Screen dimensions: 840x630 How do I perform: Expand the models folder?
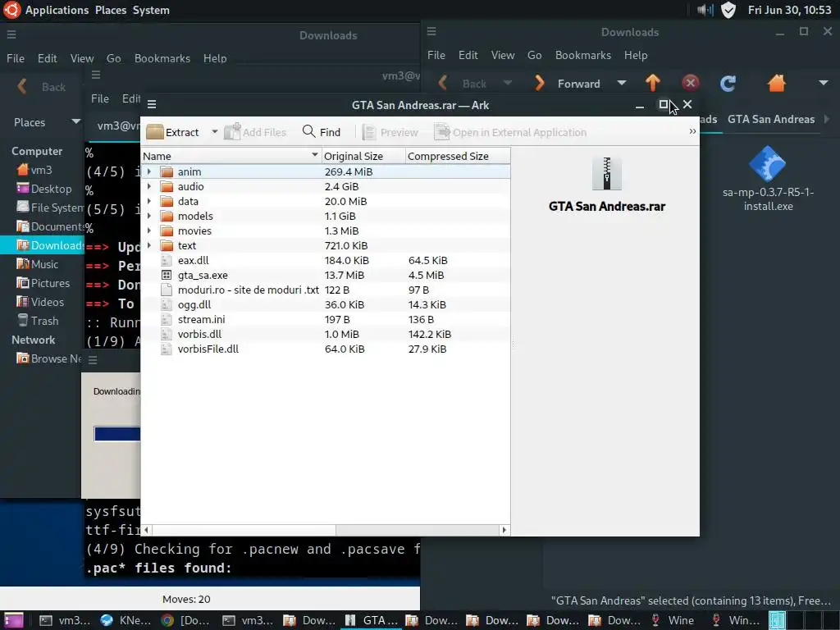(x=149, y=216)
